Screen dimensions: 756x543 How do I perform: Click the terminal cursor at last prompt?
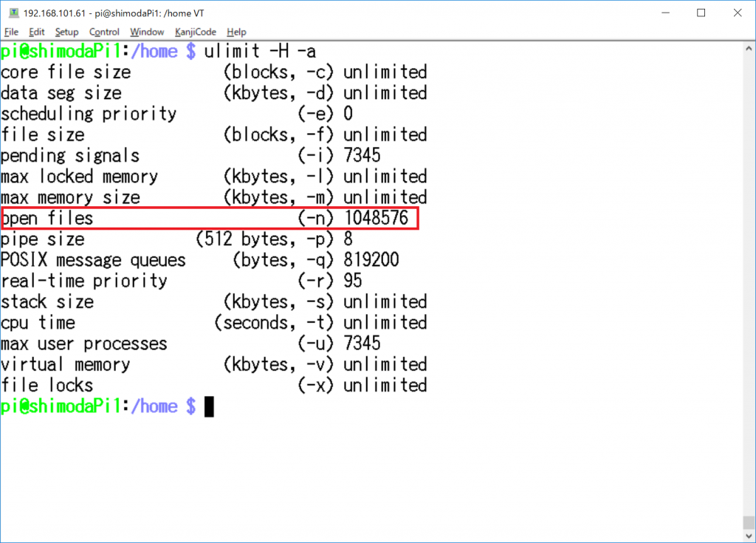[x=209, y=407]
